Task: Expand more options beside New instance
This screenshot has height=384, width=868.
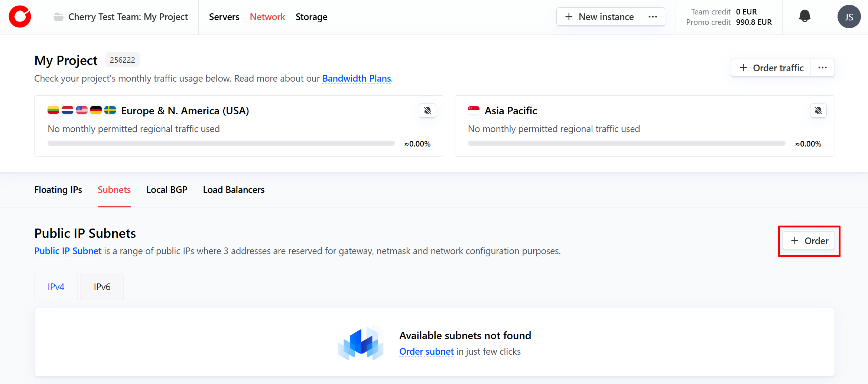Action: pos(653,17)
